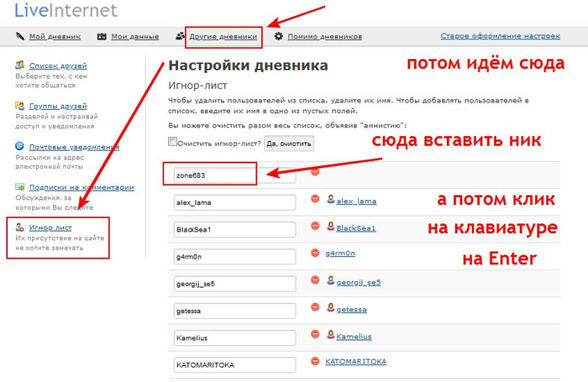
Task: Open the Список друзей sidebar link
Action: pos(58,65)
